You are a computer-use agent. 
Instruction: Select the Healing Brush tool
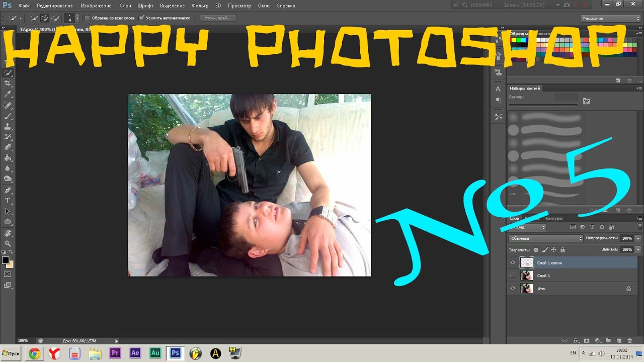(8, 105)
